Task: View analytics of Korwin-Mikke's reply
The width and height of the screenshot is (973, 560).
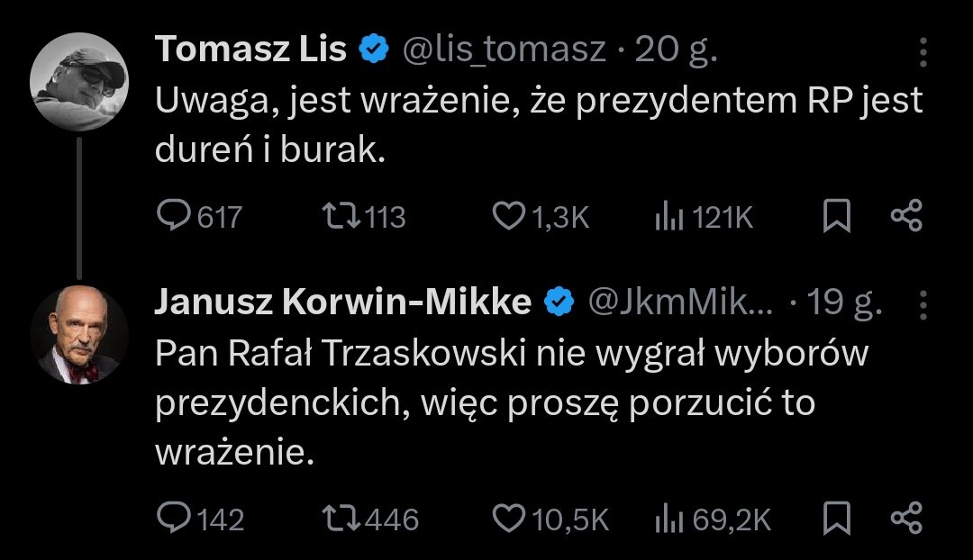Action: tap(669, 518)
